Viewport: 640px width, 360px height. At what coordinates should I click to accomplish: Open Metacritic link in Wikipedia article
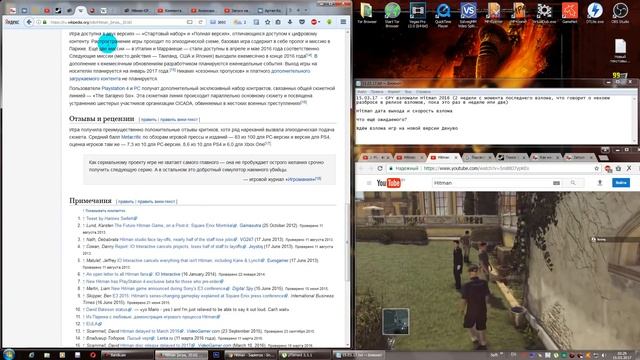click(x=131, y=137)
